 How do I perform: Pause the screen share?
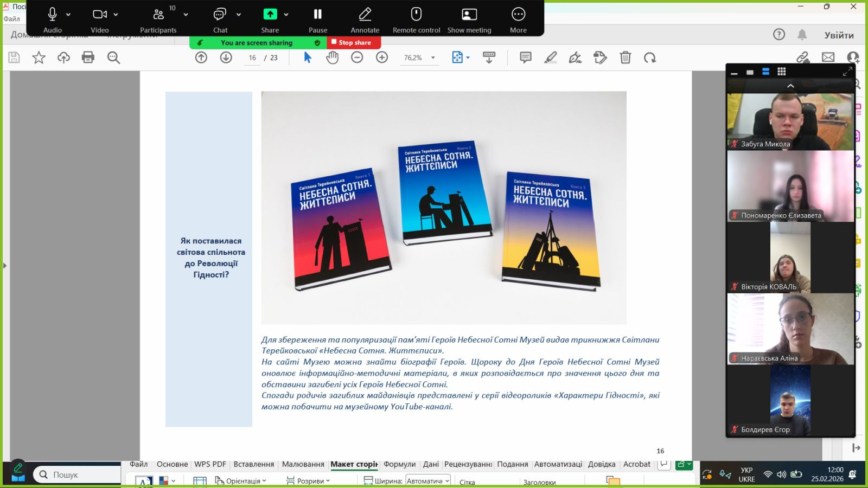318,20
